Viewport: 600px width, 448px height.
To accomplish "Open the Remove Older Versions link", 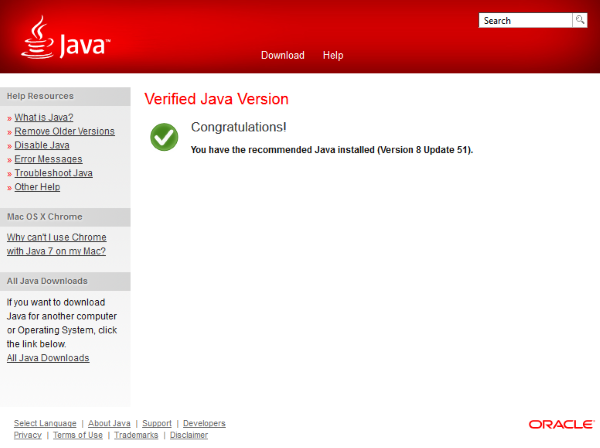I will [x=64, y=131].
